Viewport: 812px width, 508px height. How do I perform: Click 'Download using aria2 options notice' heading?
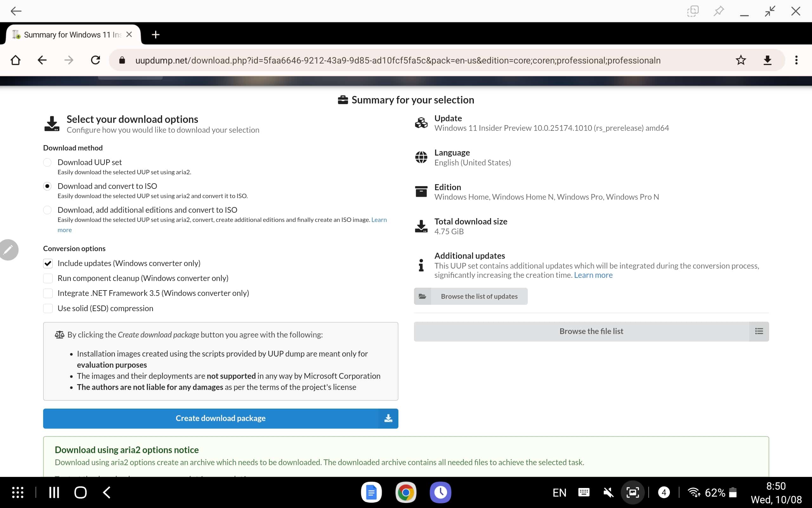click(127, 450)
